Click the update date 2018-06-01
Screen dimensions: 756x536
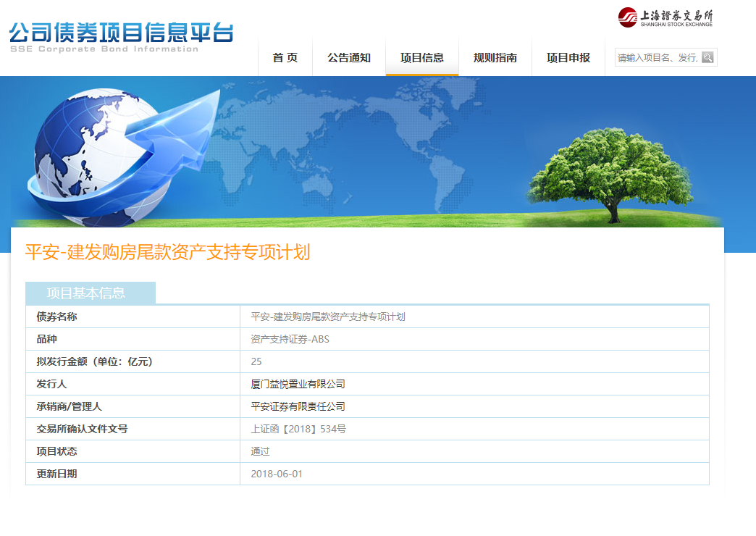(x=277, y=474)
